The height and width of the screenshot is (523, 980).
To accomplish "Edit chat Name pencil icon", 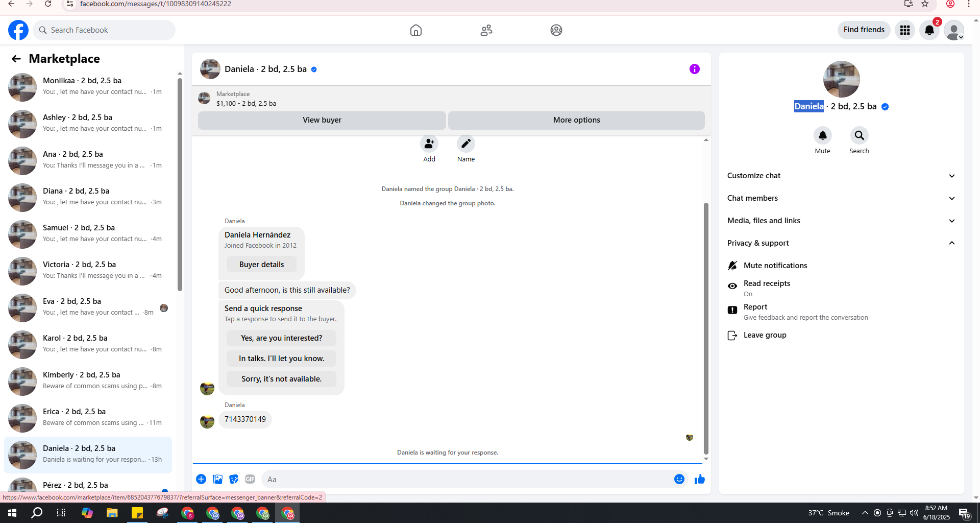I will [466, 144].
